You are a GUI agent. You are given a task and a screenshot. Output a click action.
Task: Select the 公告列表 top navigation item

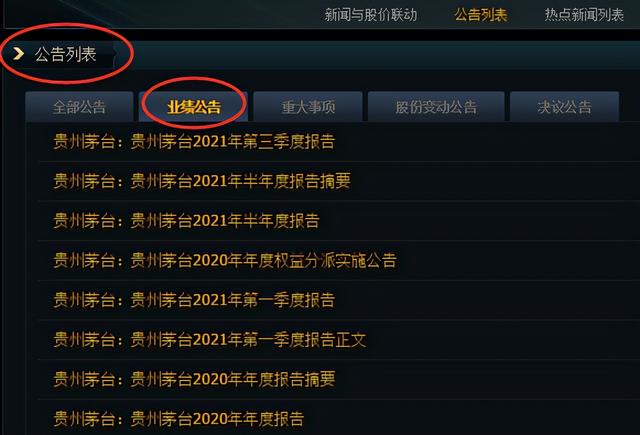(481, 15)
